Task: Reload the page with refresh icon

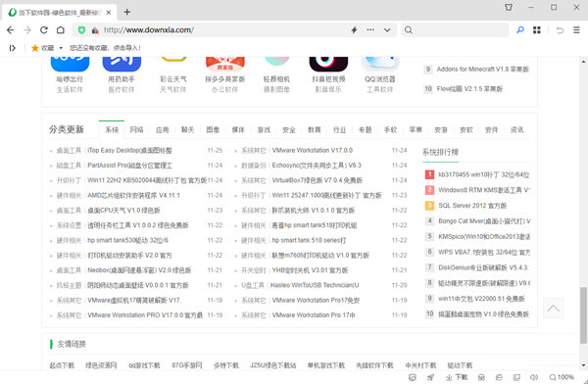Action: coord(44,30)
